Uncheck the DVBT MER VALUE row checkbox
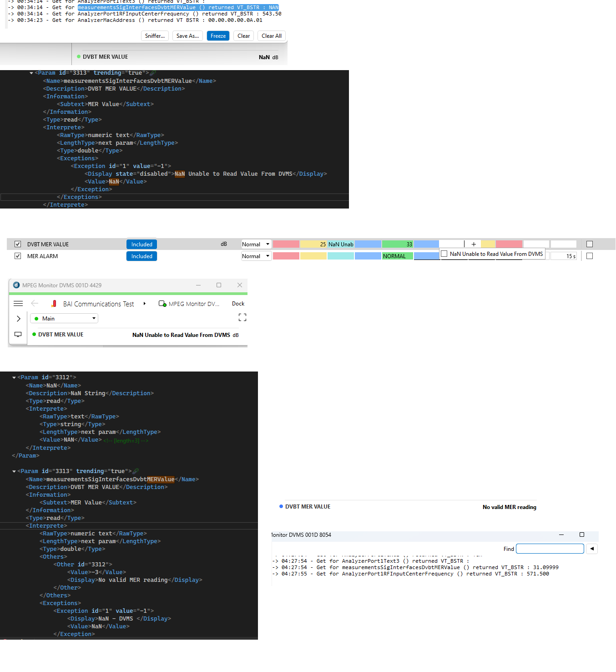616x672 pixels. click(18, 244)
